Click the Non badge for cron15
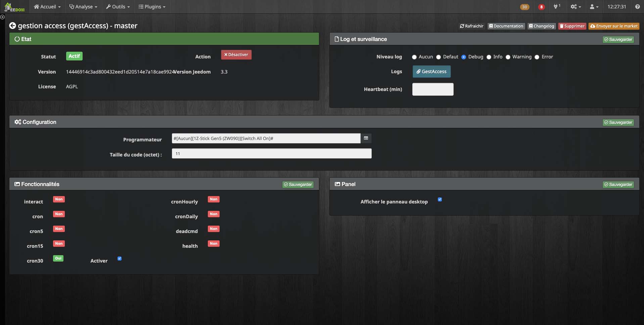This screenshot has width=644, height=325. [59, 244]
